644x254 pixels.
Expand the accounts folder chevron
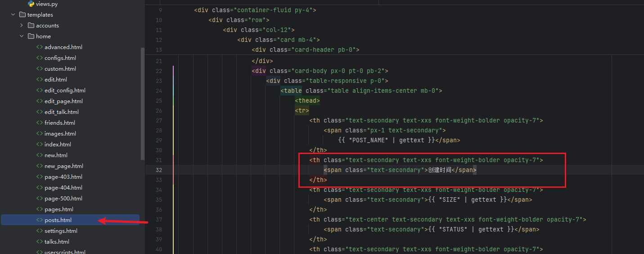coord(22,26)
